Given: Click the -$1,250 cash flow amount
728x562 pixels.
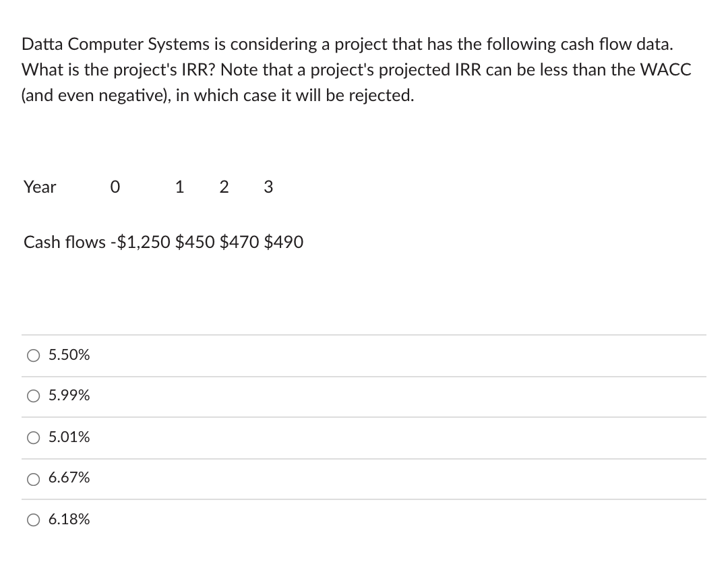Looking at the screenshot, I should (141, 242).
